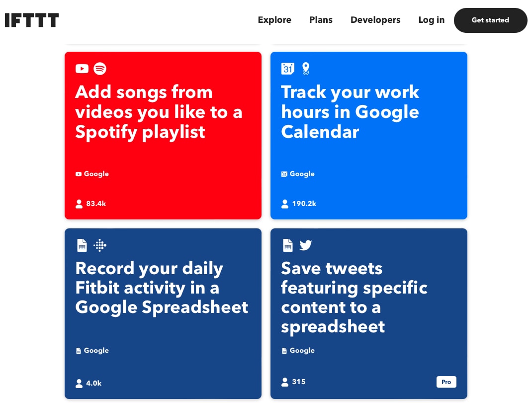Click the user count icon showing 190.2k
This screenshot has width=532, height=403.
point(285,203)
